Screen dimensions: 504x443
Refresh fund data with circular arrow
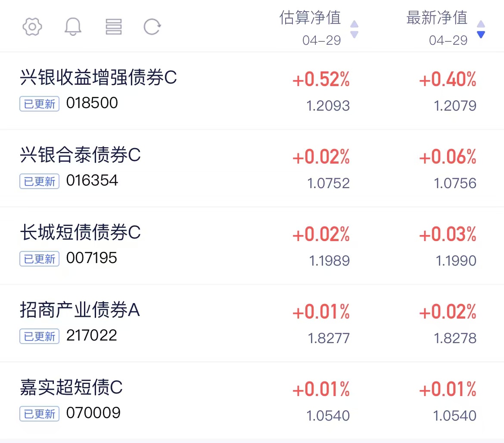(152, 27)
